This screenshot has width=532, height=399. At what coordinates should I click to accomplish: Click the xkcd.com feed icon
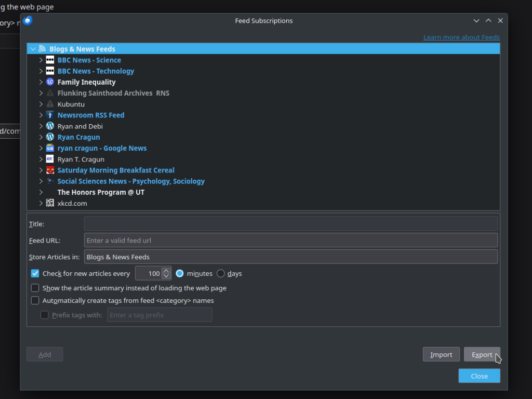pos(50,203)
